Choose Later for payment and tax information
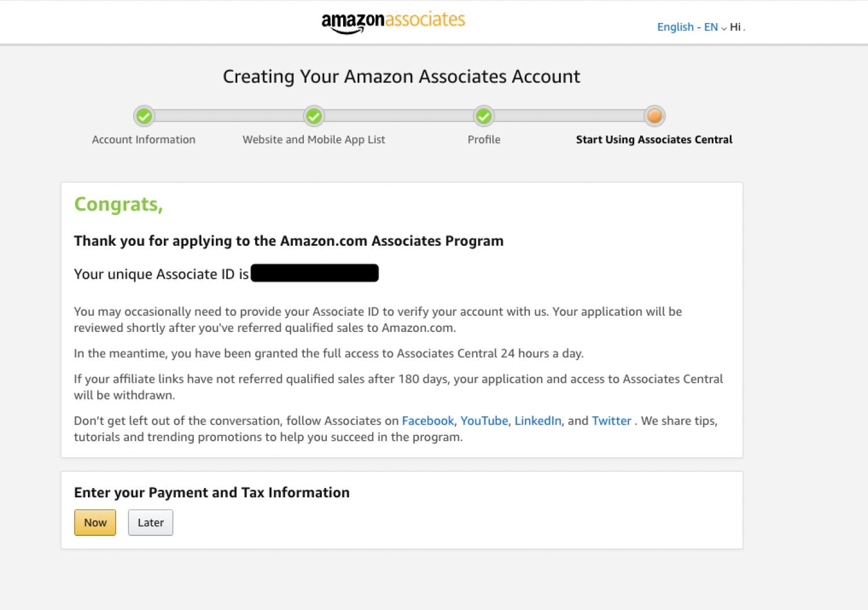The width and height of the screenshot is (868, 610). tap(150, 523)
